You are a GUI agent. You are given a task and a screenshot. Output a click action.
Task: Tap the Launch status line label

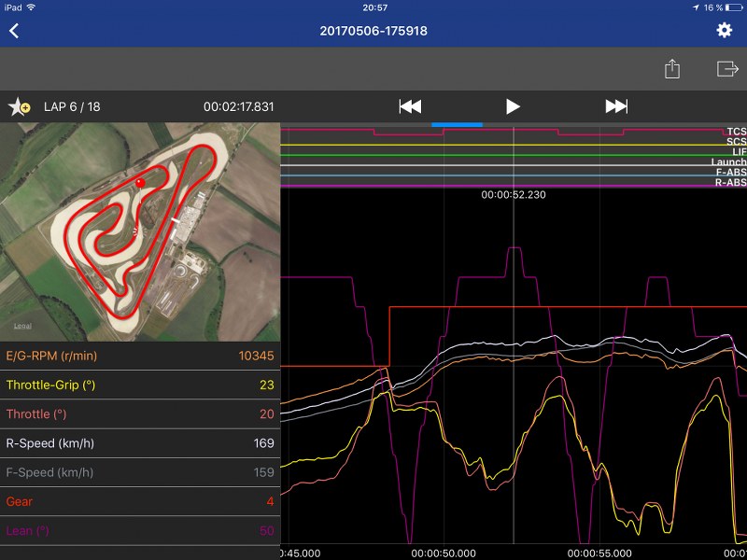(729, 162)
